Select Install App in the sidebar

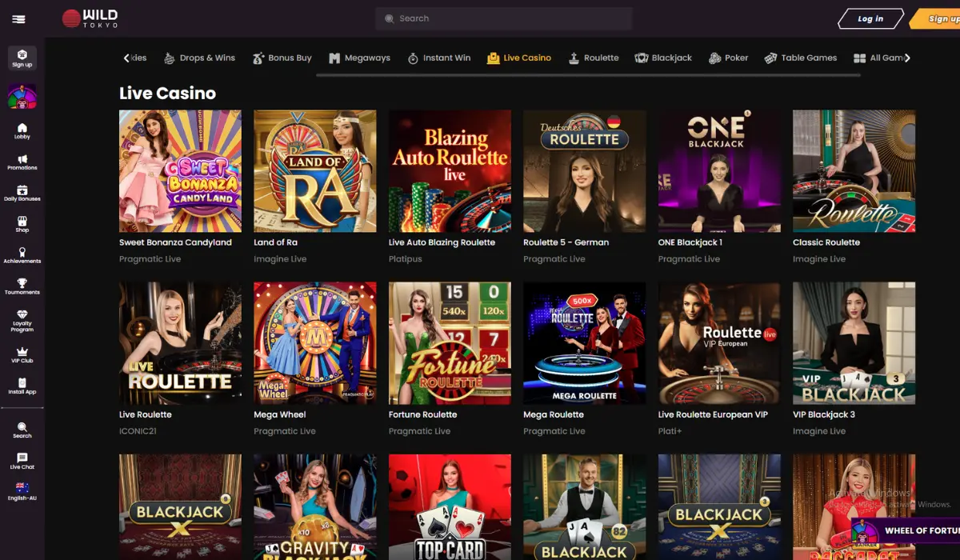point(22,386)
